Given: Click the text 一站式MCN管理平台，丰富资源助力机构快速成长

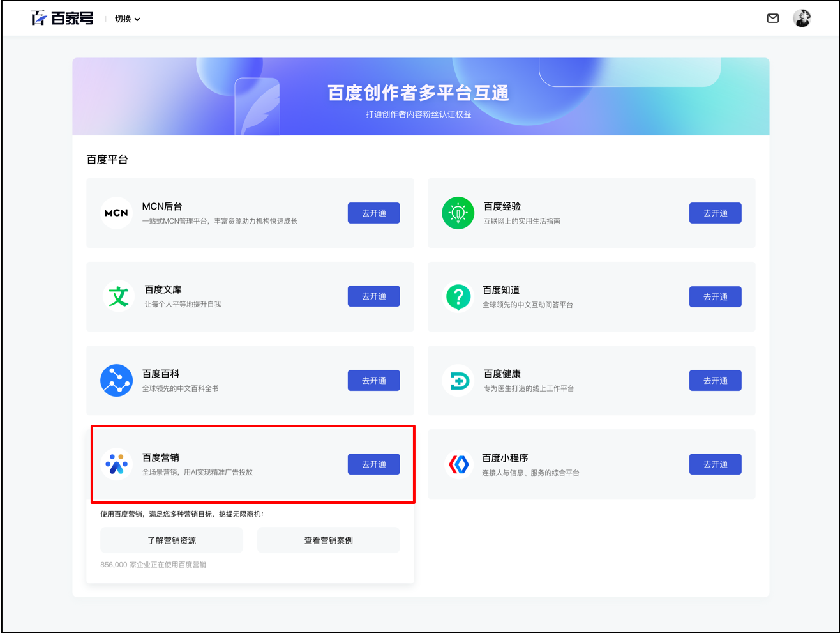Looking at the screenshot, I should (220, 221).
